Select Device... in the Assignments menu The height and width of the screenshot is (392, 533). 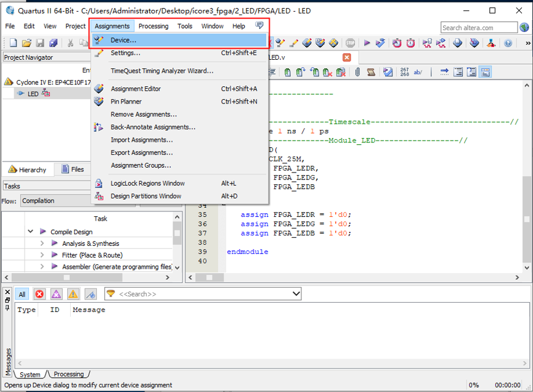[123, 40]
